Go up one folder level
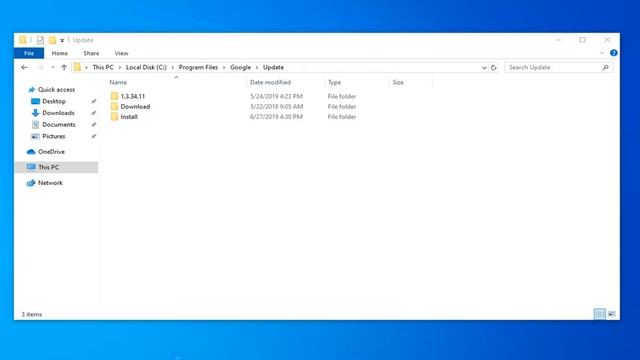The height and width of the screenshot is (360, 640). 64,67
